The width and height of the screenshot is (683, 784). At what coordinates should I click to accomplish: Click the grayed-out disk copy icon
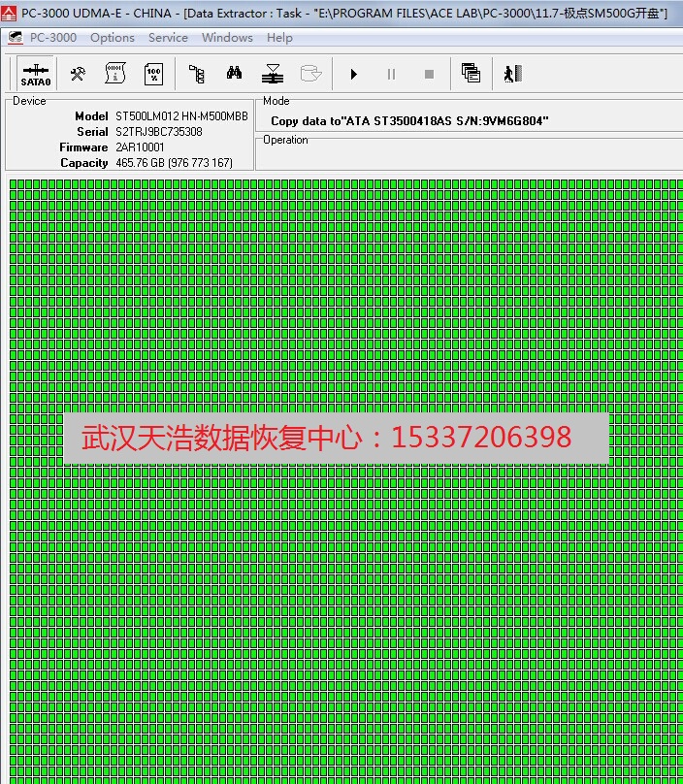(x=310, y=74)
